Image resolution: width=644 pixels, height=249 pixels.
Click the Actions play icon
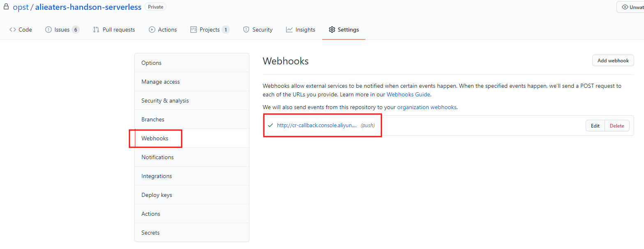[152, 30]
